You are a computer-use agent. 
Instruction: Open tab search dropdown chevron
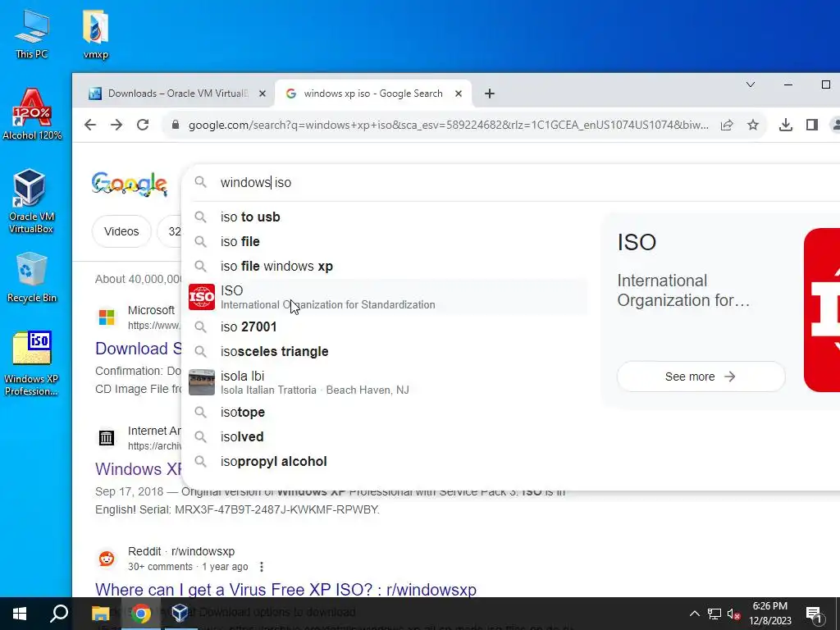(750, 84)
